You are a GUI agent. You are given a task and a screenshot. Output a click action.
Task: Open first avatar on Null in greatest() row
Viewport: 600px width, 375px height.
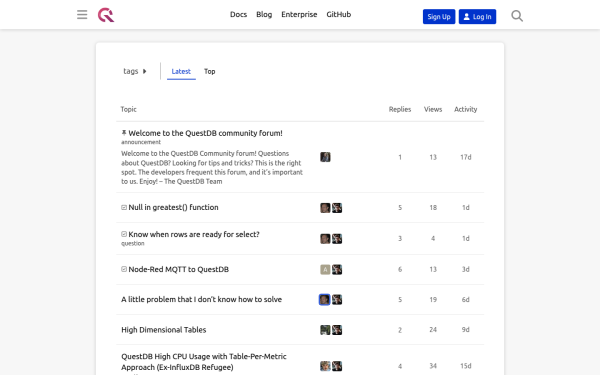pos(325,208)
